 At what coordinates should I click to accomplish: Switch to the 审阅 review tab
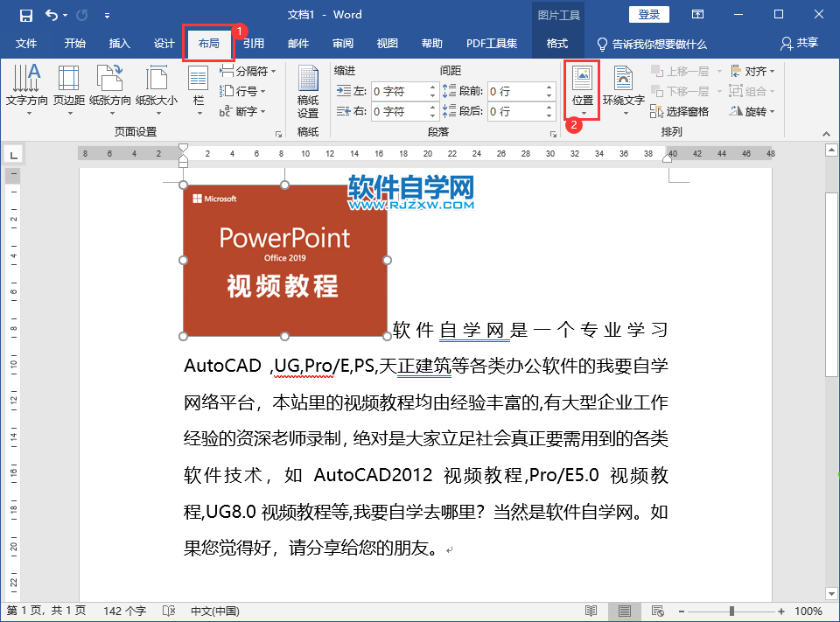coord(343,44)
